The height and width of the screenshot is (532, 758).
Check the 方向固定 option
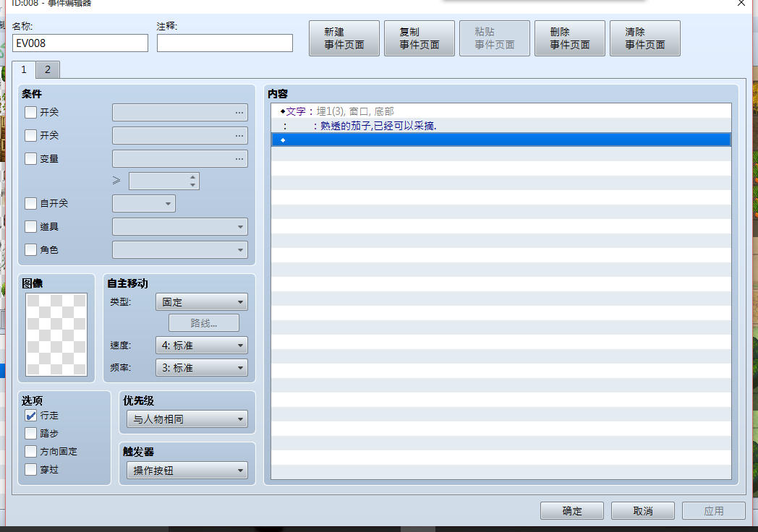tap(30, 451)
